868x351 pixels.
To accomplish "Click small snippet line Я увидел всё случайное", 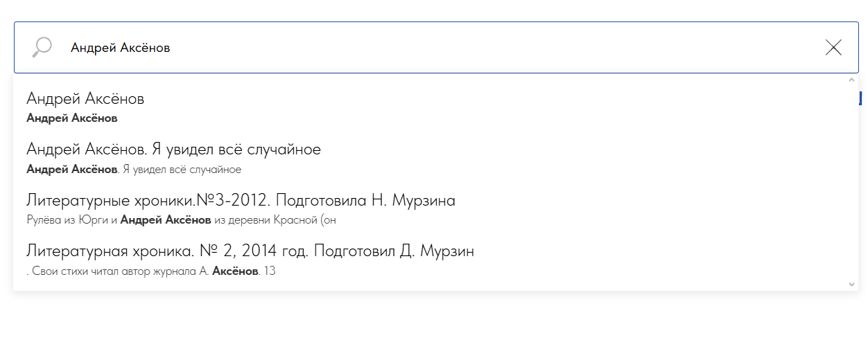I will click(182, 170).
